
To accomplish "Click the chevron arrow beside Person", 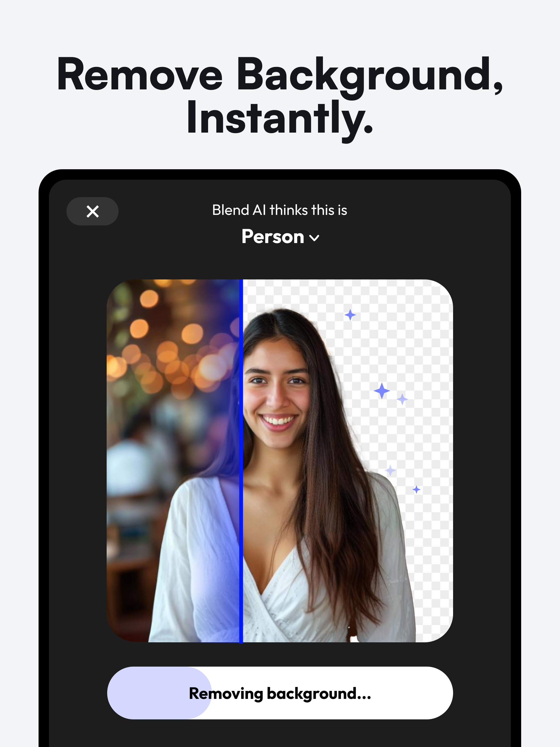I will pyautogui.click(x=314, y=238).
